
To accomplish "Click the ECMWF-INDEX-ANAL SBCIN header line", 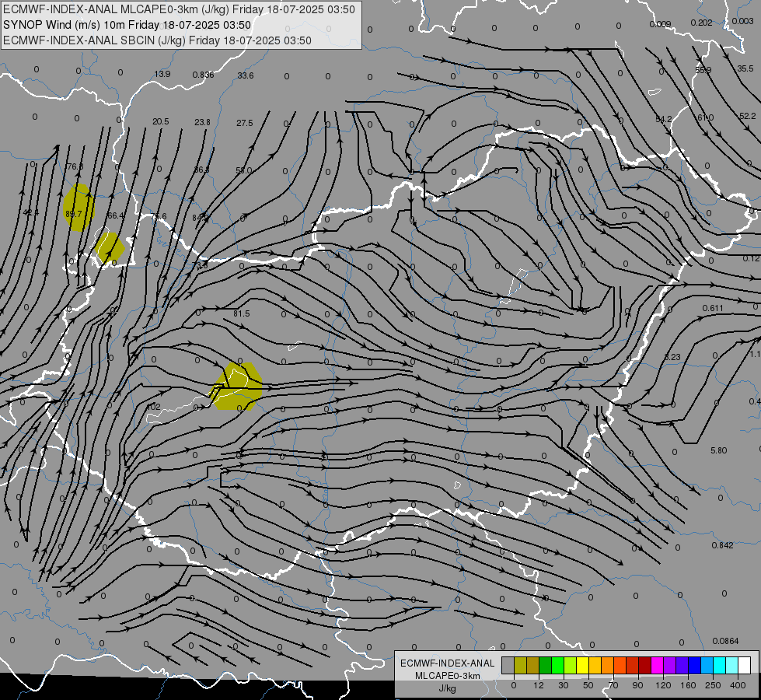I will [157, 40].
